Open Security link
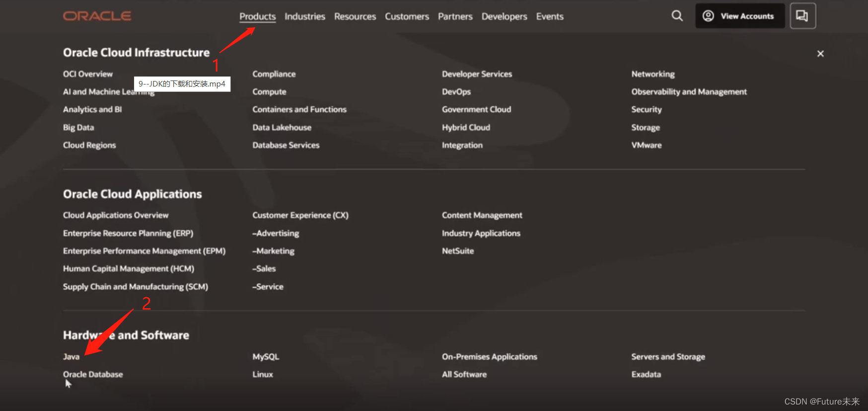 pyautogui.click(x=647, y=109)
